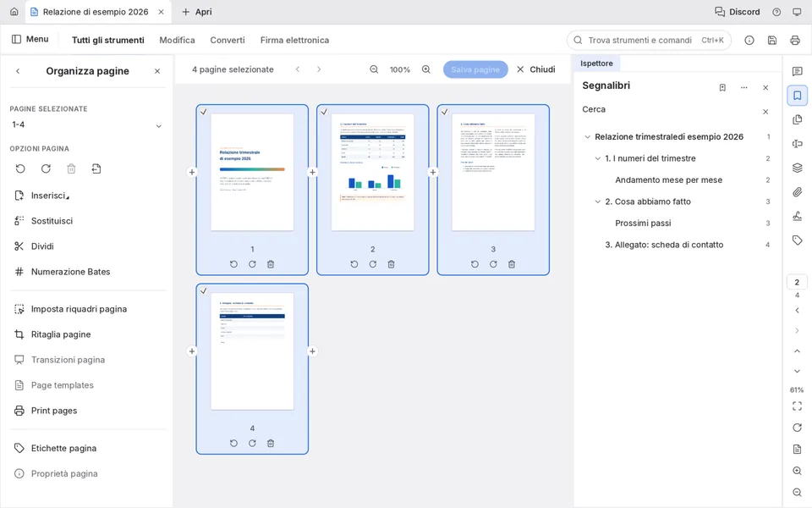Click Apri new tab button
The width and height of the screenshot is (812, 508).
[197, 12]
